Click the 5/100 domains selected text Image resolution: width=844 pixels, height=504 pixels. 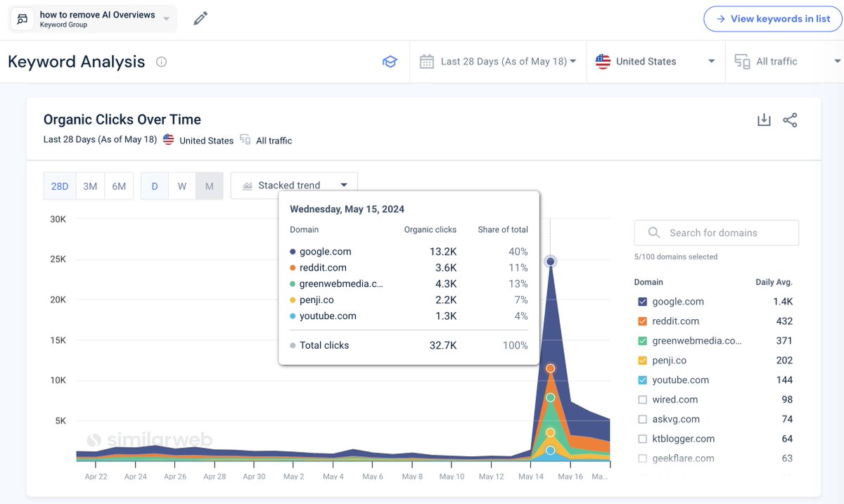676,257
